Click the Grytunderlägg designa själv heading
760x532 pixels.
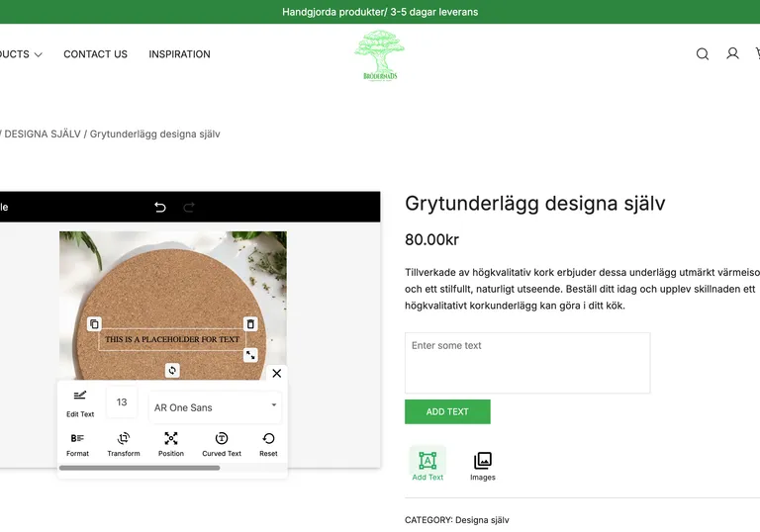pos(534,204)
